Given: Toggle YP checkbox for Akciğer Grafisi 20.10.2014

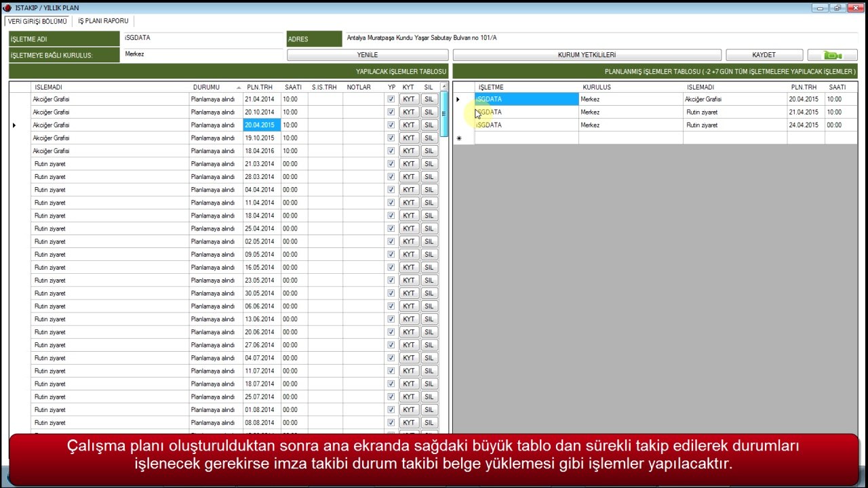Looking at the screenshot, I should click(x=391, y=112).
